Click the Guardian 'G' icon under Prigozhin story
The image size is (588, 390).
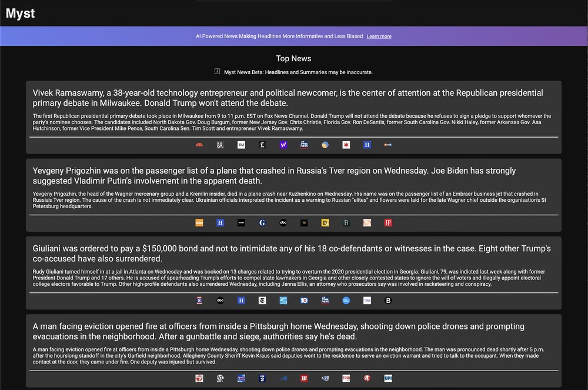tap(262, 223)
